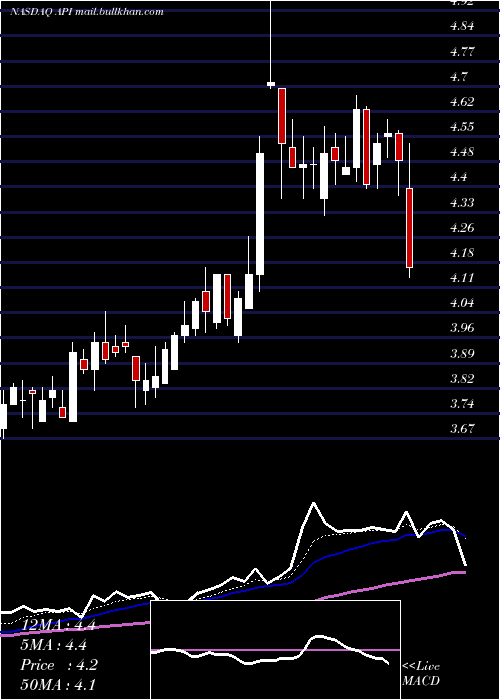This screenshot has width=500, height=700.
Task: Click the tallest white candlestick near 4.3
Action: pos(260,214)
